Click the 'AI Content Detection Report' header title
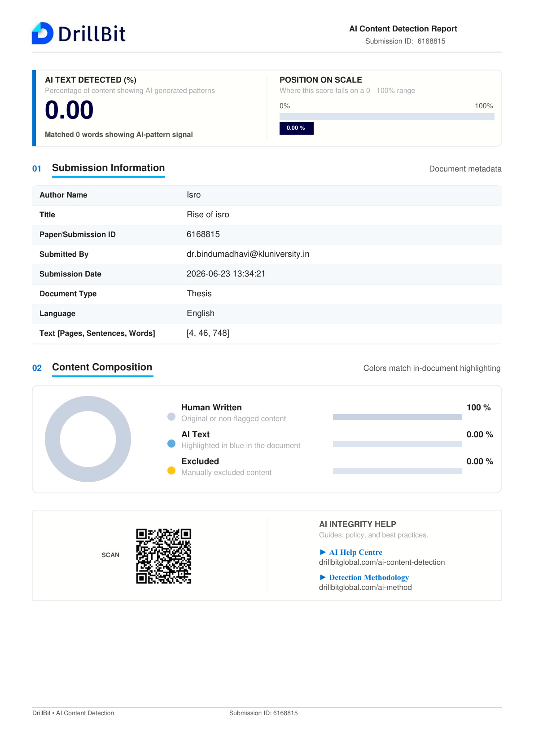Image resolution: width=534 pixels, height=756 pixels. [x=403, y=29]
